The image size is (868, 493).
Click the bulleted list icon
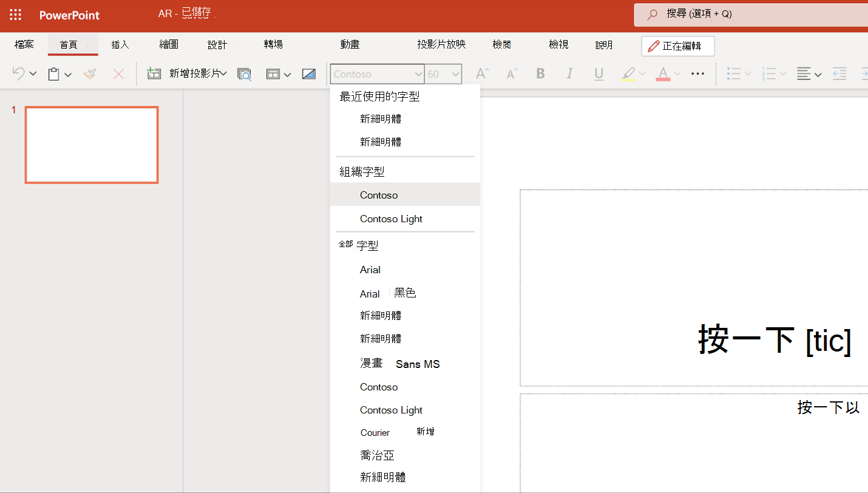point(734,74)
